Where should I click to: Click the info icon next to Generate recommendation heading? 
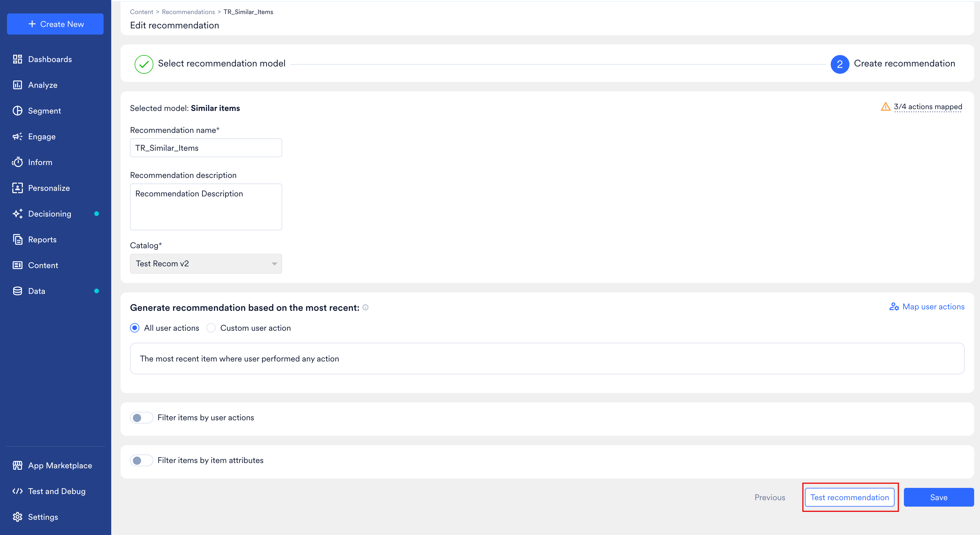365,308
